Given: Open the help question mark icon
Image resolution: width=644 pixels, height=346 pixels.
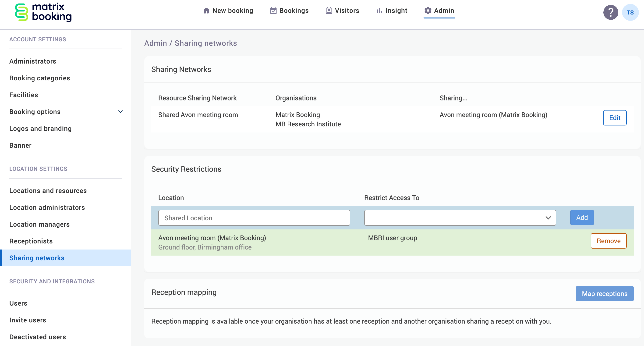Looking at the screenshot, I should click(611, 13).
